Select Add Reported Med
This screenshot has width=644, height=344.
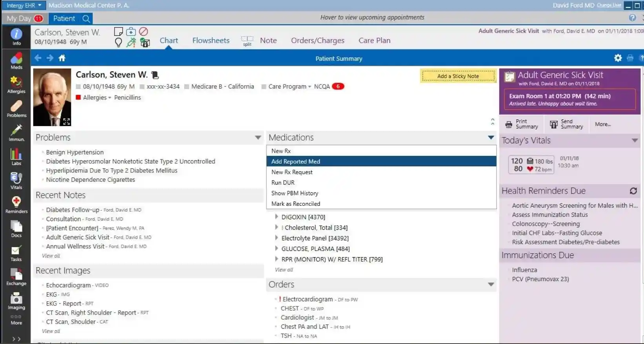point(381,161)
